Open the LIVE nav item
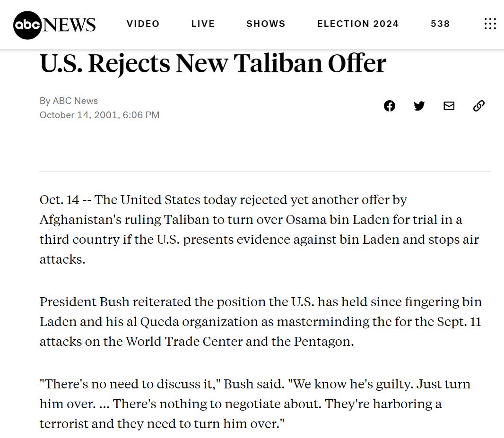The width and height of the screenshot is (504, 438). (203, 24)
